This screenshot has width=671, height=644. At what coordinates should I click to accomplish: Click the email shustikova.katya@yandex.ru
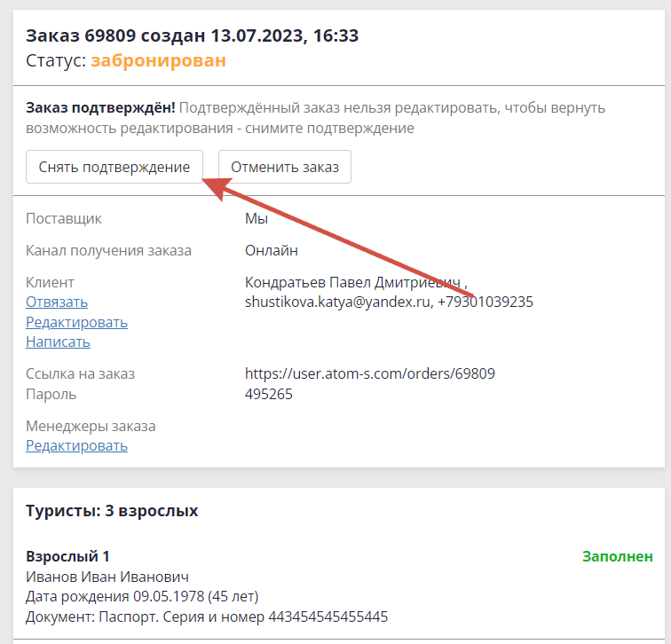pyautogui.click(x=337, y=302)
